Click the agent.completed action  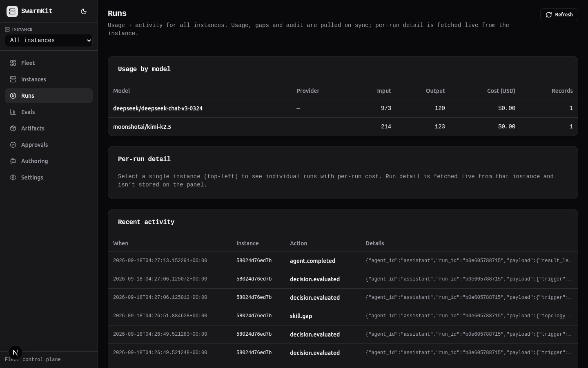point(312,261)
